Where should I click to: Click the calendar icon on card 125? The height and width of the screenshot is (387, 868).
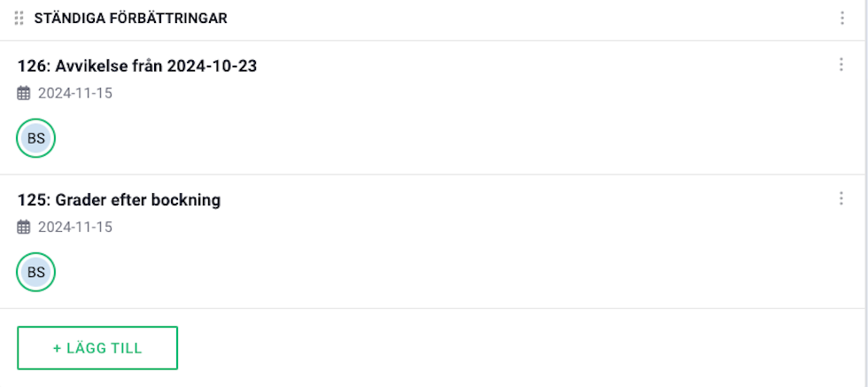tap(23, 227)
